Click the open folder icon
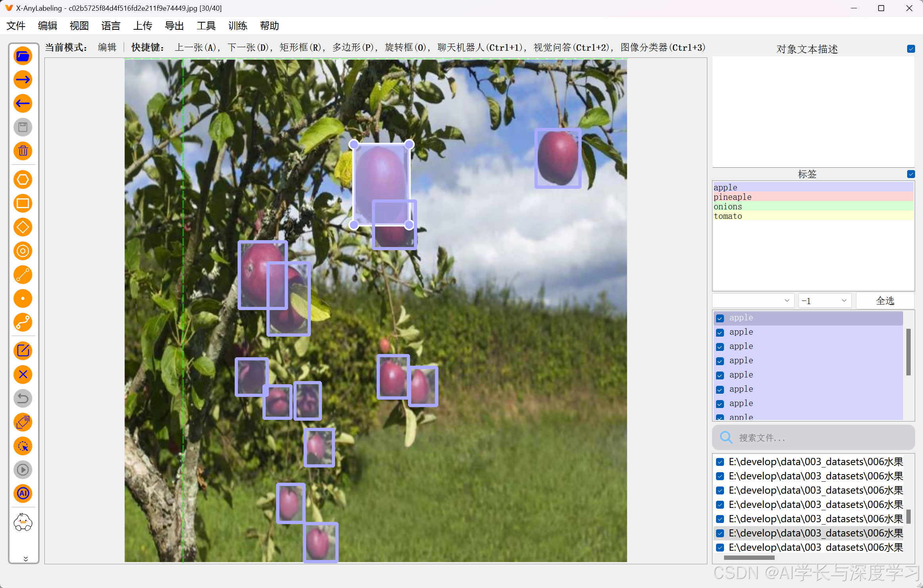Viewport: 923px width, 588px height. click(23, 56)
